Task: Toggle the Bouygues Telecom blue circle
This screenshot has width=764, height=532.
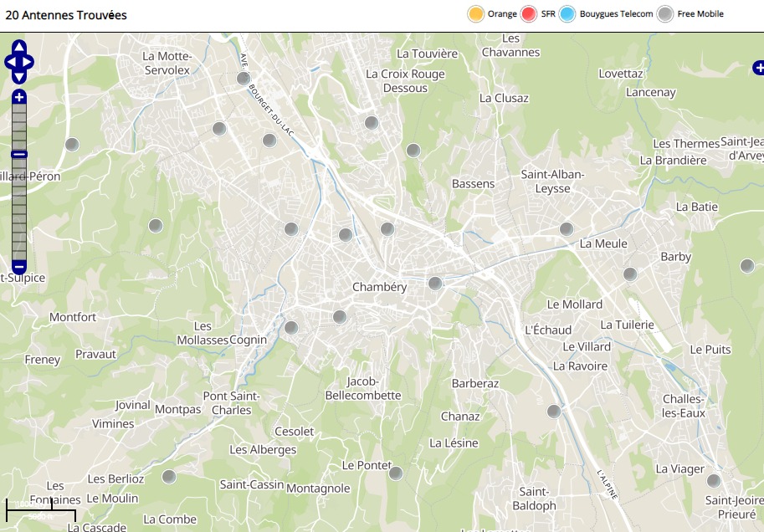Action: point(567,14)
